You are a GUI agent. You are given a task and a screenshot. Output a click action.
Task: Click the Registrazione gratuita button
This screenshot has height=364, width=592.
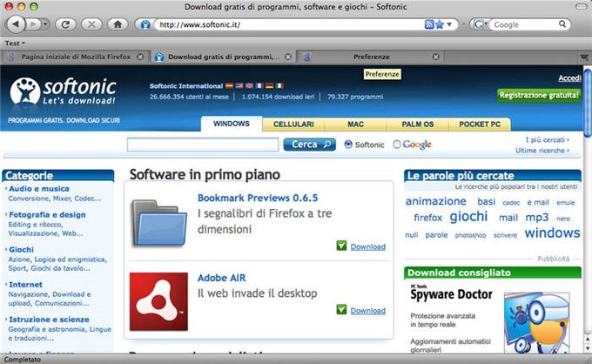[x=539, y=95]
